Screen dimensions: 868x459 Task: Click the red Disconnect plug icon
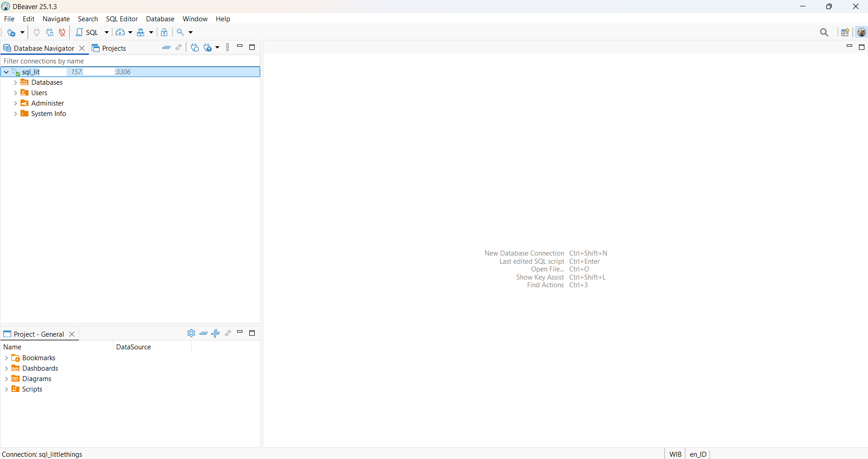tap(63, 33)
